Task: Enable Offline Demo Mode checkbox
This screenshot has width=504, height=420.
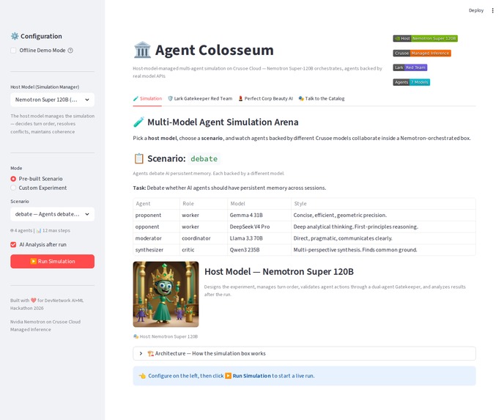Action: (x=13, y=51)
